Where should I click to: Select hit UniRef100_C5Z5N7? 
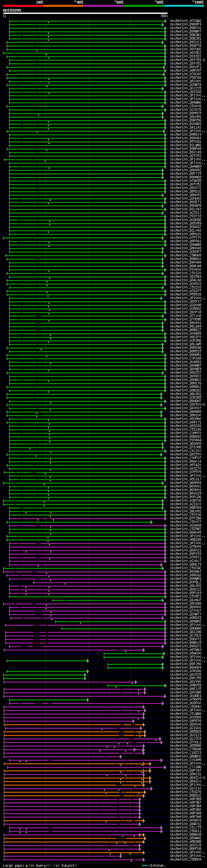(186, 529)
